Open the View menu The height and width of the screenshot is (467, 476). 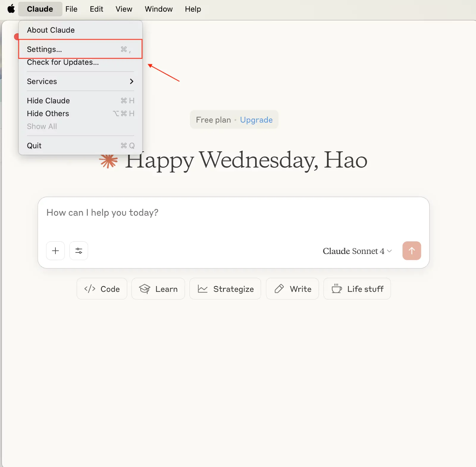124,9
